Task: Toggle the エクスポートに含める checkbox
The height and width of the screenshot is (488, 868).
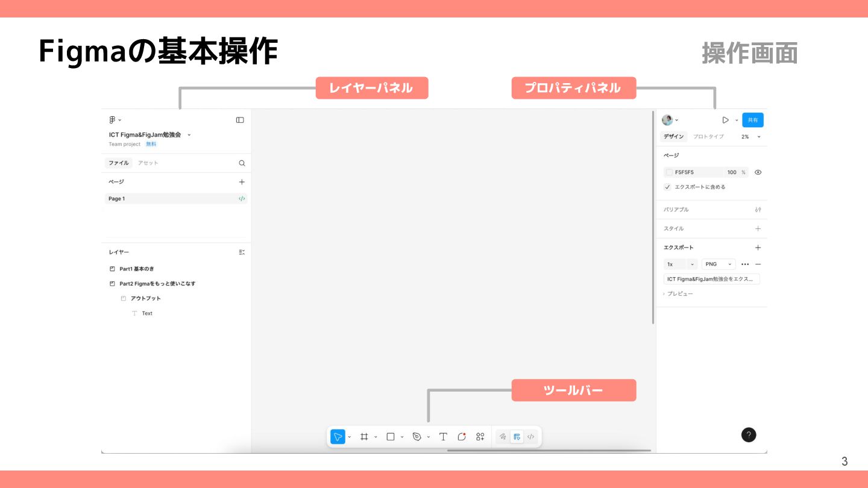Action: tap(667, 187)
